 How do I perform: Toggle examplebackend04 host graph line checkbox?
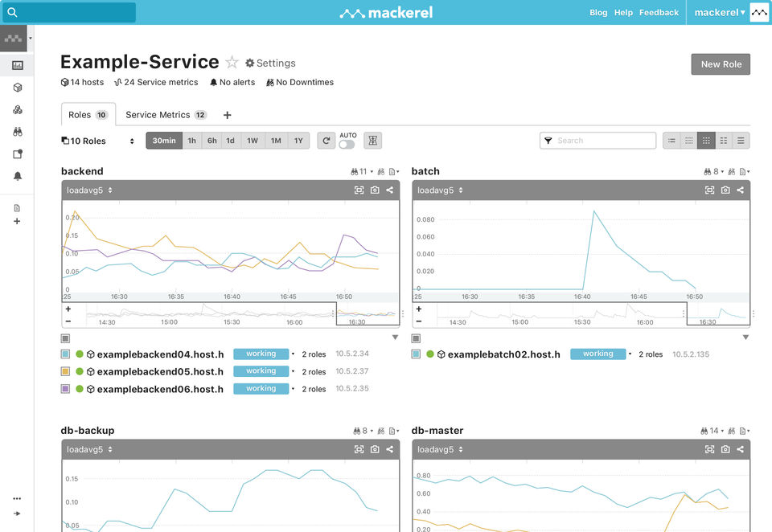(66, 354)
